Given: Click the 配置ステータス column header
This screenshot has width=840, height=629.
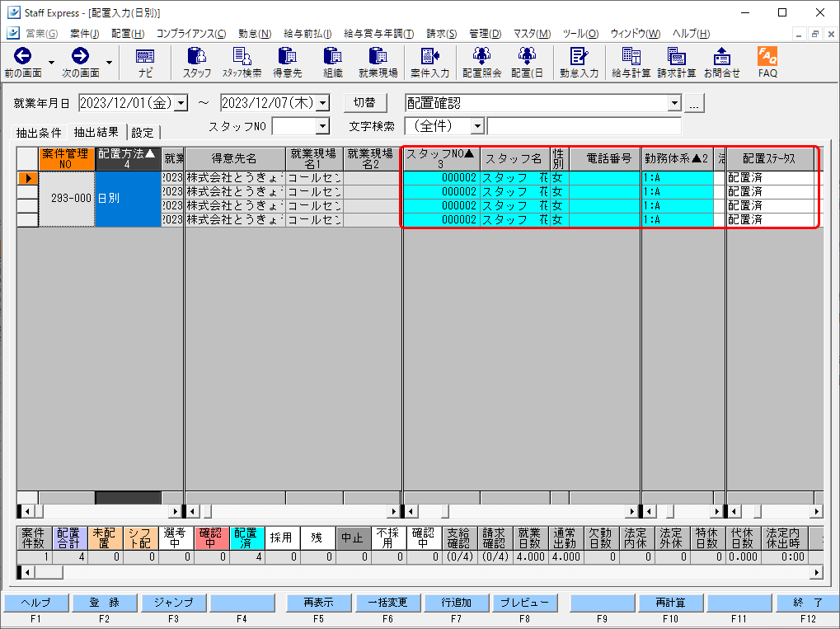Looking at the screenshot, I should pos(770,158).
